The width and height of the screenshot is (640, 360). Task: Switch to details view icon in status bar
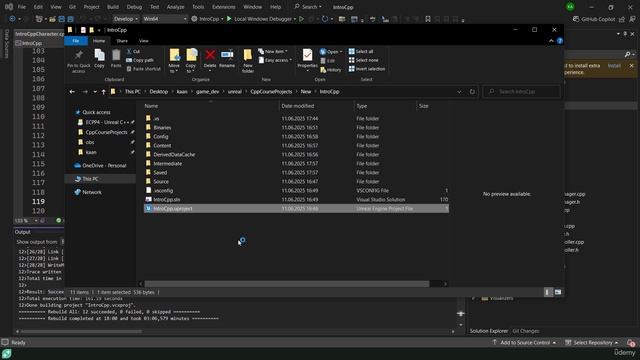point(548,292)
